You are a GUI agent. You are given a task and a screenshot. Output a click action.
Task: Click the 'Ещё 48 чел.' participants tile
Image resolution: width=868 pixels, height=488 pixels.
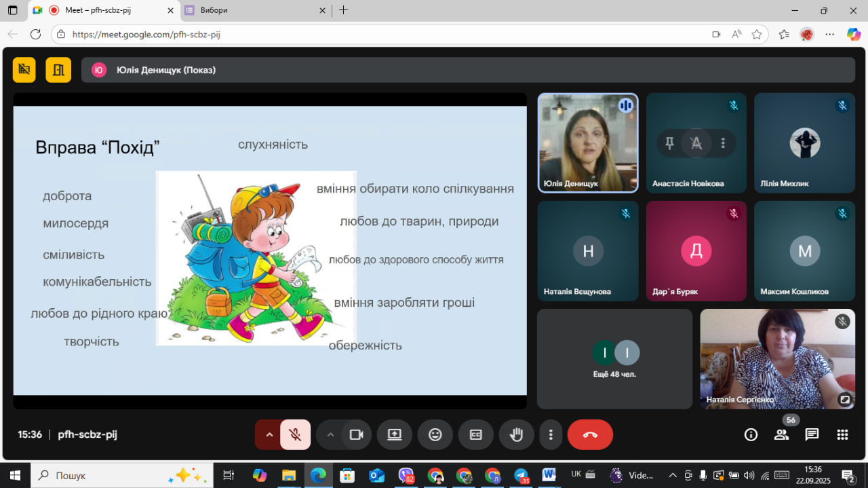click(x=614, y=359)
